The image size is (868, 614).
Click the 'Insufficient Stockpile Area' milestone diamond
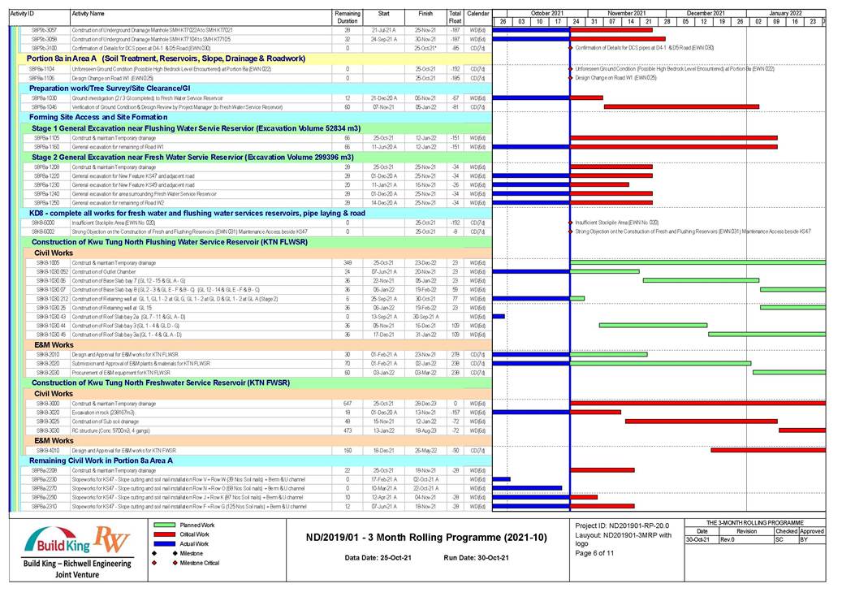(x=570, y=223)
